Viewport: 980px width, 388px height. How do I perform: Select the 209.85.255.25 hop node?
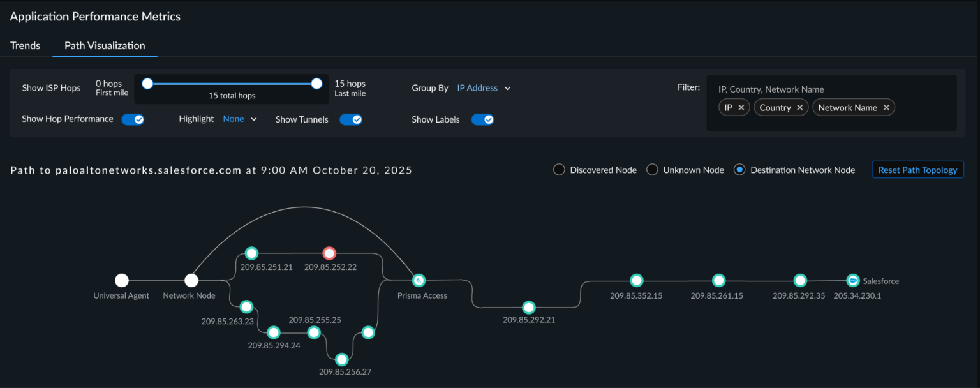point(313,332)
